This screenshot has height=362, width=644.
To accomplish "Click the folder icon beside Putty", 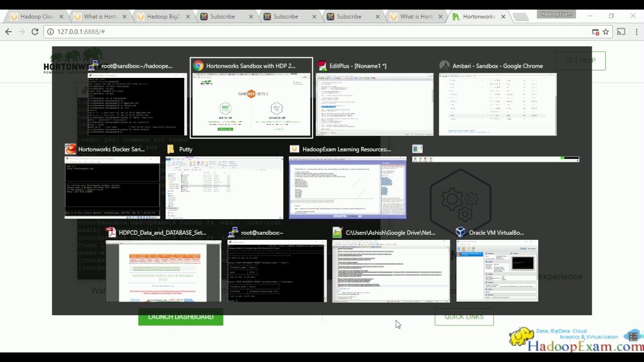I will pyautogui.click(x=171, y=149).
